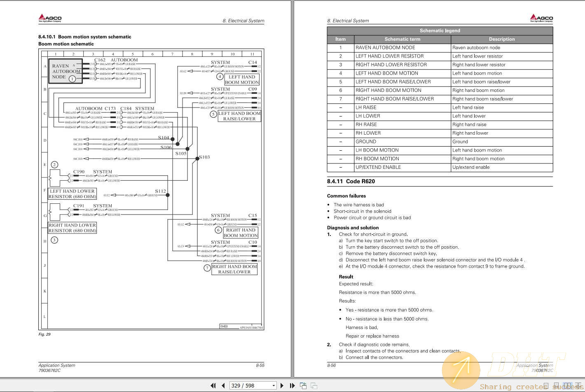Click the 'UP/EXTEND ENABLE' schematic term cell
The width and height of the screenshot is (585, 392).
point(402,167)
